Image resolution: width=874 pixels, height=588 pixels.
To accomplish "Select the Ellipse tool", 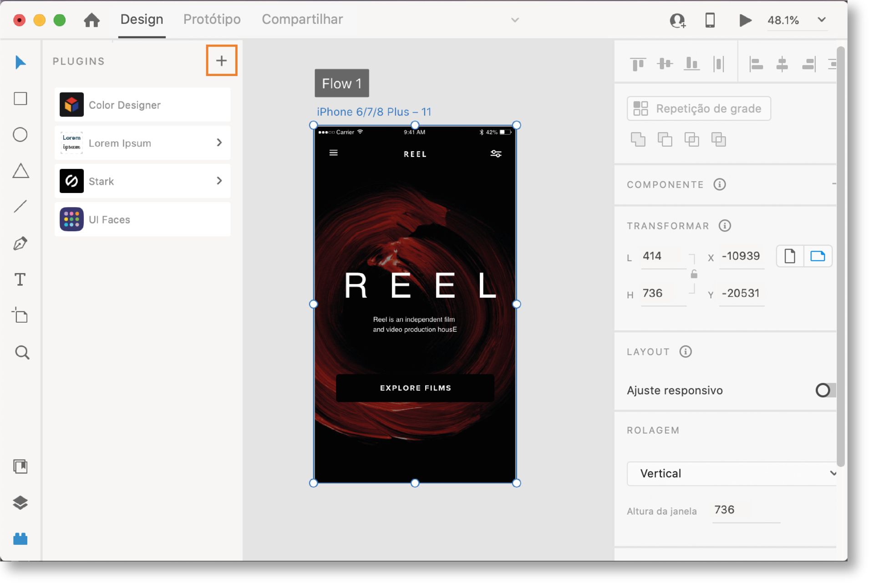I will [x=20, y=134].
